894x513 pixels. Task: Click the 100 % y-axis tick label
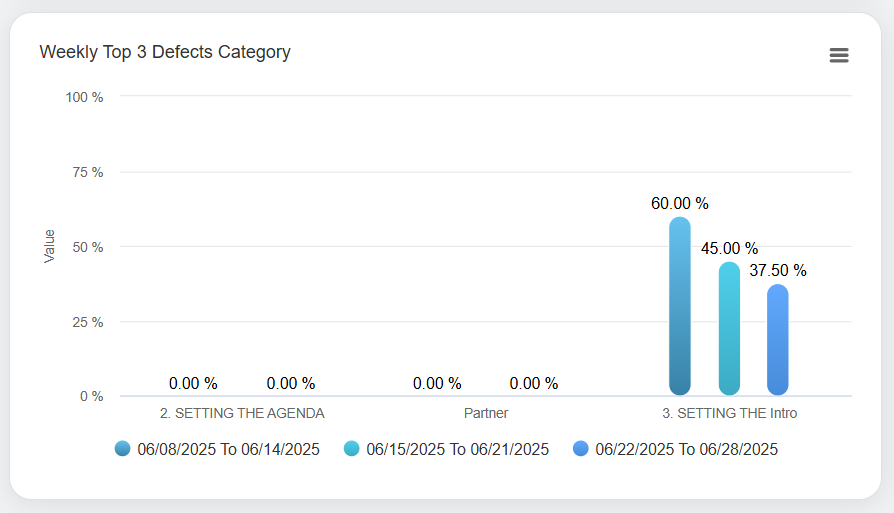click(x=85, y=97)
